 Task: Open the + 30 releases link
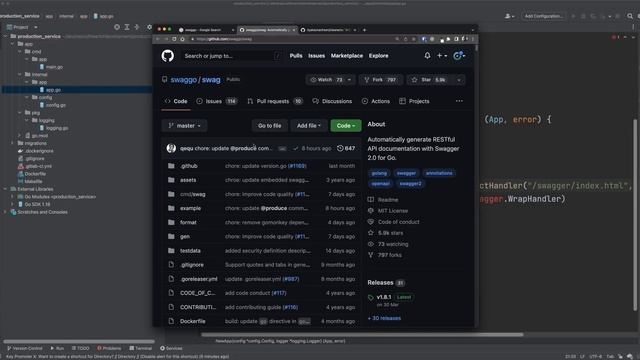point(384,318)
